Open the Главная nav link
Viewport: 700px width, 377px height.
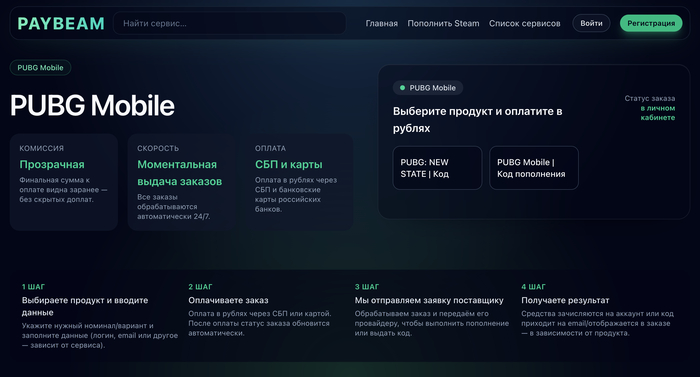click(x=382, y=23)
